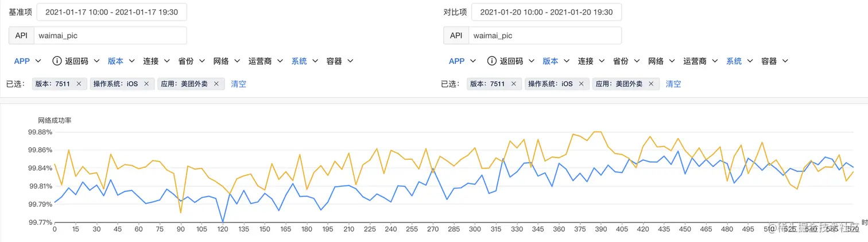This screenshot has height=242, width=868.
Task: Click the 99.88% y-axis label
Action: (x=40, y=132)
